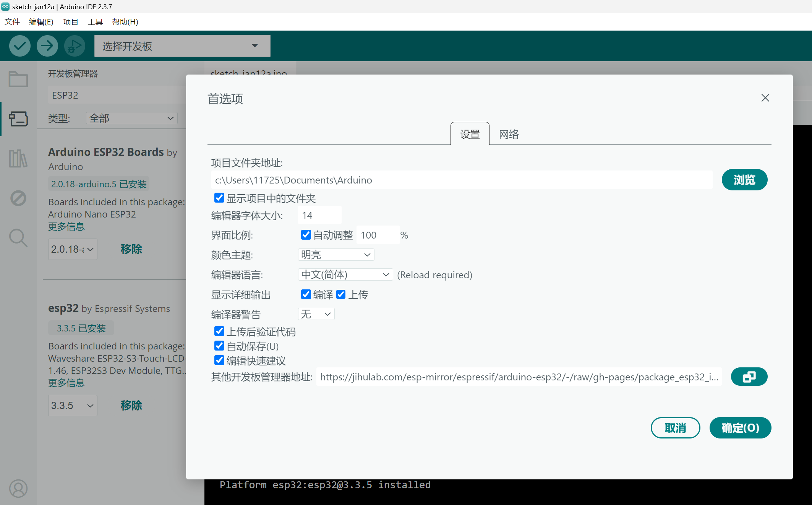Open the 工具 menu
This screenshot has width=812, height=505.
coord(95,22)
